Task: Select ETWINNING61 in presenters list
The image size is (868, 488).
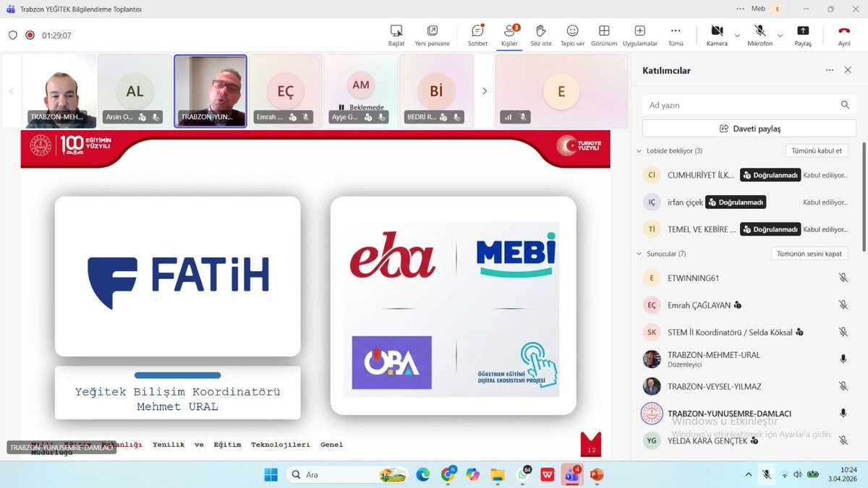Action: (x=745, y=278)
